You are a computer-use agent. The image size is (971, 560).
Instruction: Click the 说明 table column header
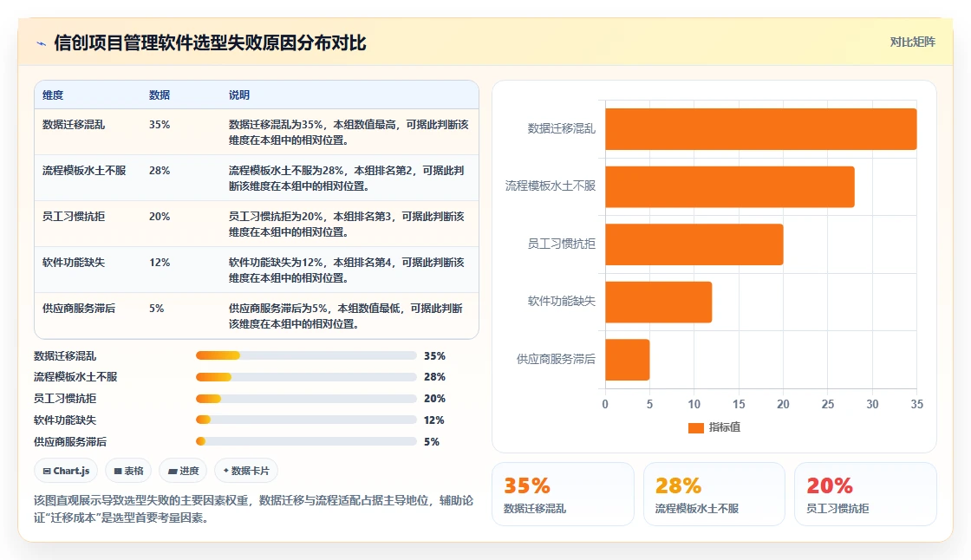(x=239, y=94)
